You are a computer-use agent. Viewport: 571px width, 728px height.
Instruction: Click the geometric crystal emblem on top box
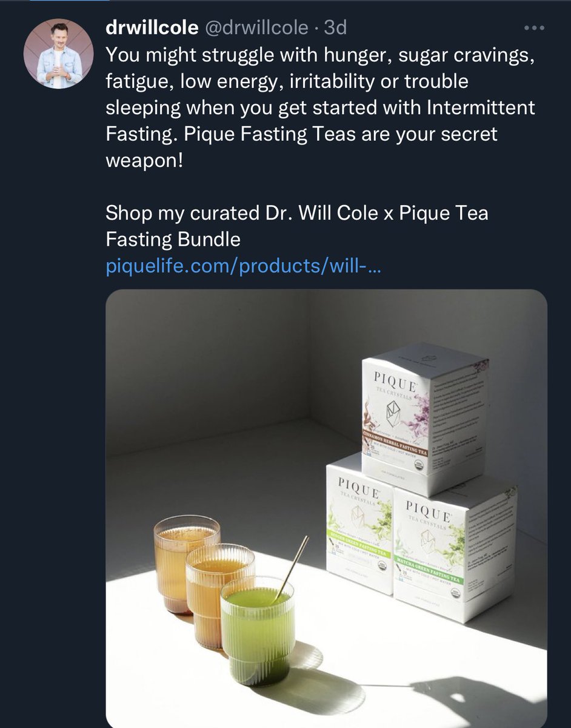[x=397, y=420]
